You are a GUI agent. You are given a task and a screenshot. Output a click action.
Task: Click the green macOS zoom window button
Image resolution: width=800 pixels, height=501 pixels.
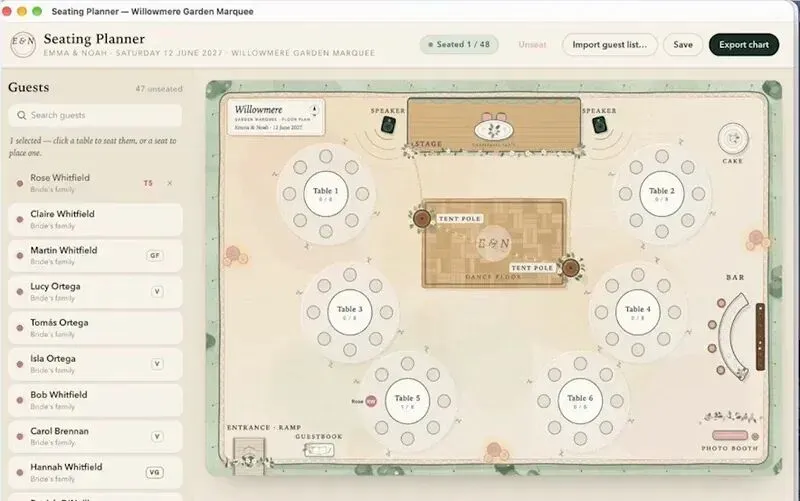click(x=37, y=11)
